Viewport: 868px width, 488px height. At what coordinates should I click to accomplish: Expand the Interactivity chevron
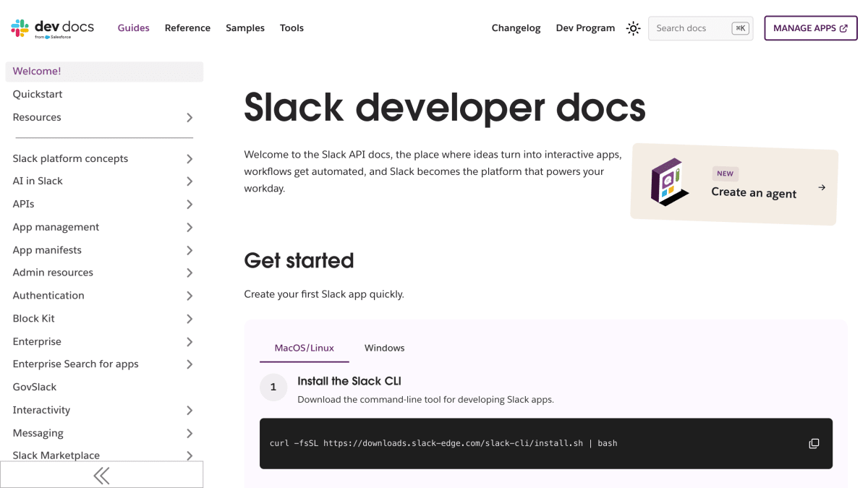coord(190,411)
